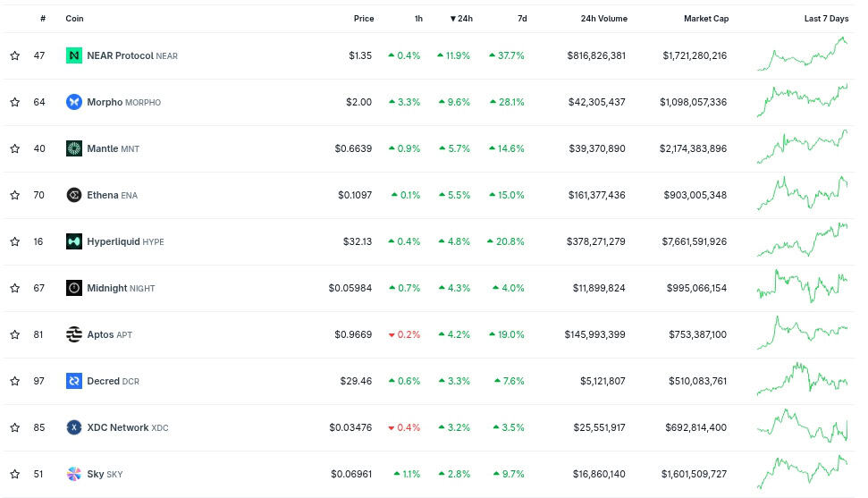The image size is (868, 498).
Task: Open the Morpho 7-day sparkline chart
Action: click(802, 102)
